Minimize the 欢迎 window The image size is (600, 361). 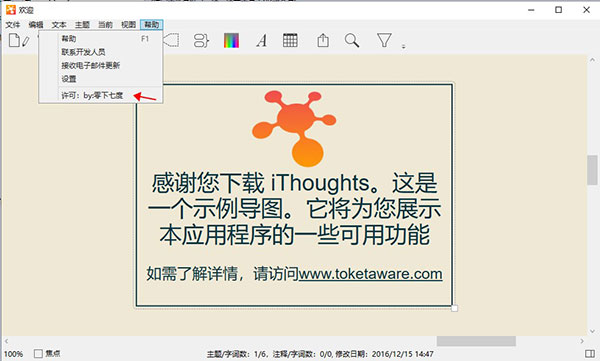531,10
